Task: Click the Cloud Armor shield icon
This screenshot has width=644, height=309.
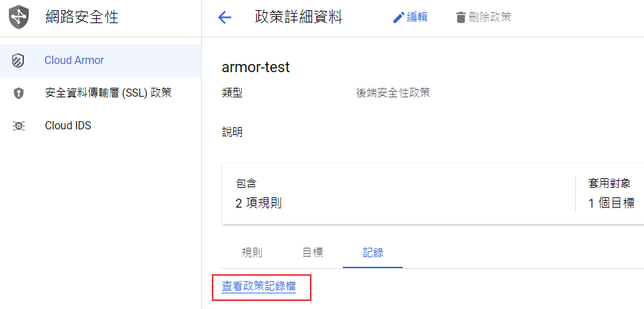Action: pyautogui.click(x=18, y=61)
